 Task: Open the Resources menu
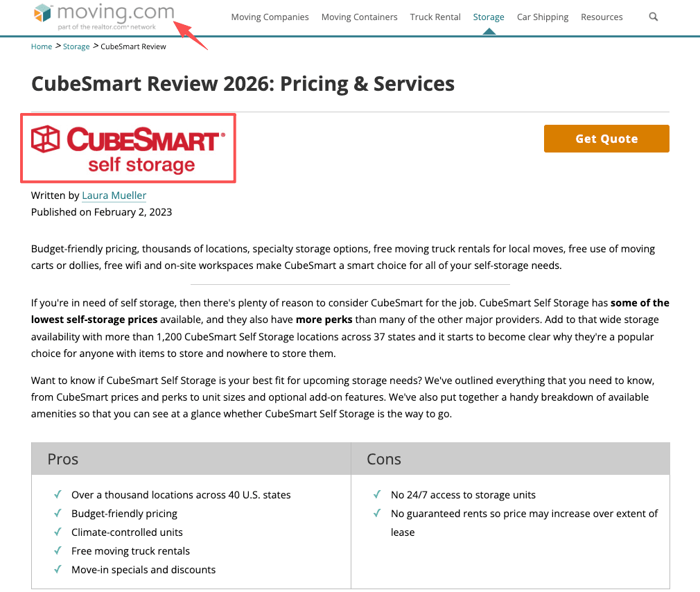(x=601, y=17)
